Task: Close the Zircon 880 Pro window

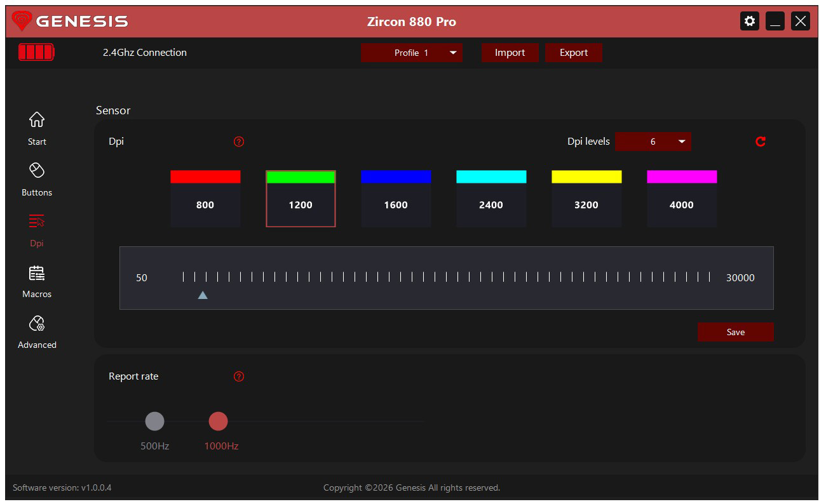Action: click(801, 21)
